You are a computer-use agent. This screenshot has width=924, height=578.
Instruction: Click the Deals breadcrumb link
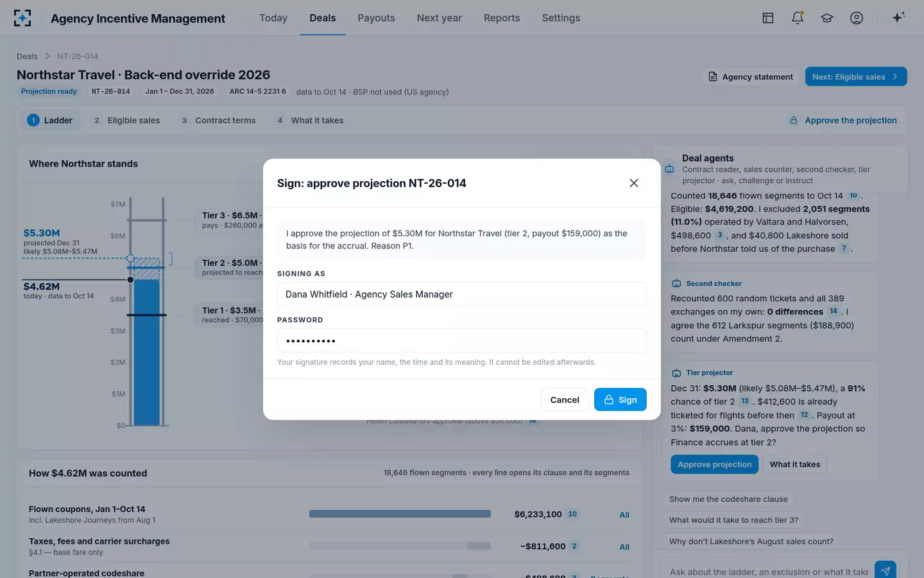point(27,57)
